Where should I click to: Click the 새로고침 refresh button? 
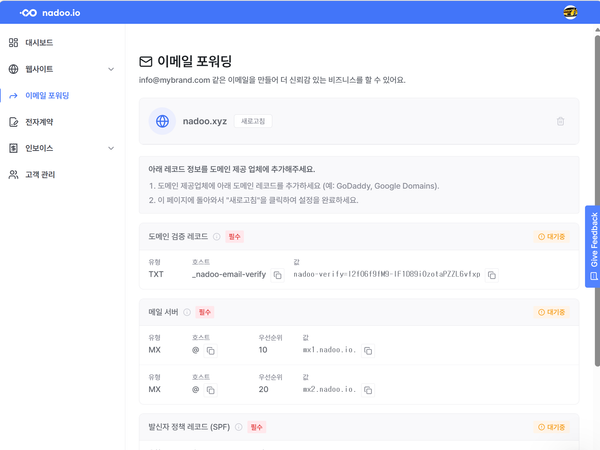click(x=253, y=121)
